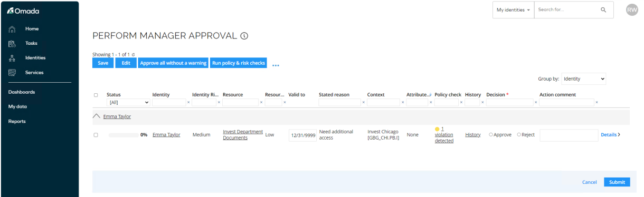The height and width of the screenshot is (197, 644).
Task: Select the Approve radio button
Action: (491, 135)
